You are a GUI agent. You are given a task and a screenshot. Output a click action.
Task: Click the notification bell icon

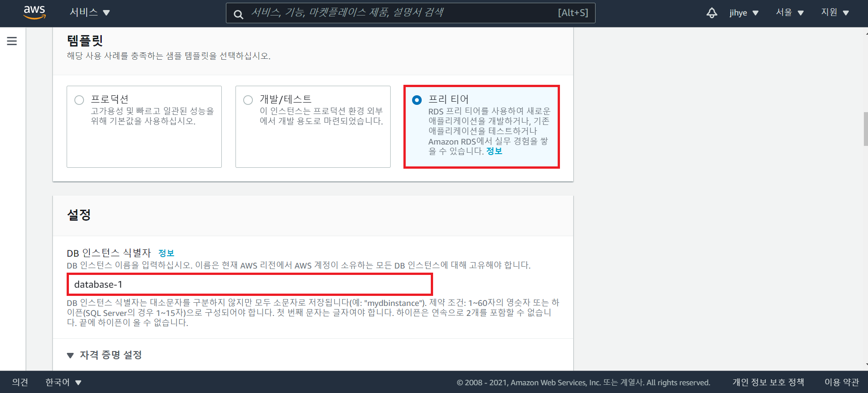point(711,13)
